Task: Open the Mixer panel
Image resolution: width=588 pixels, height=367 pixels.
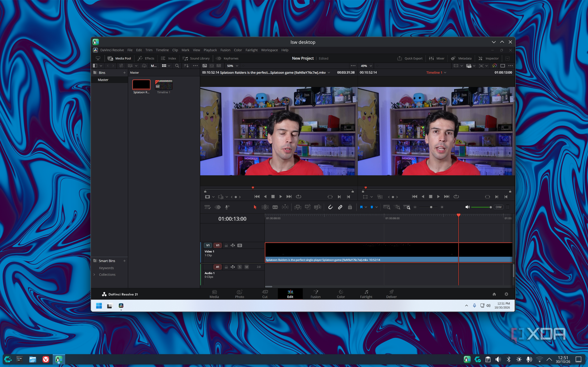Action: tap(437, 58)
